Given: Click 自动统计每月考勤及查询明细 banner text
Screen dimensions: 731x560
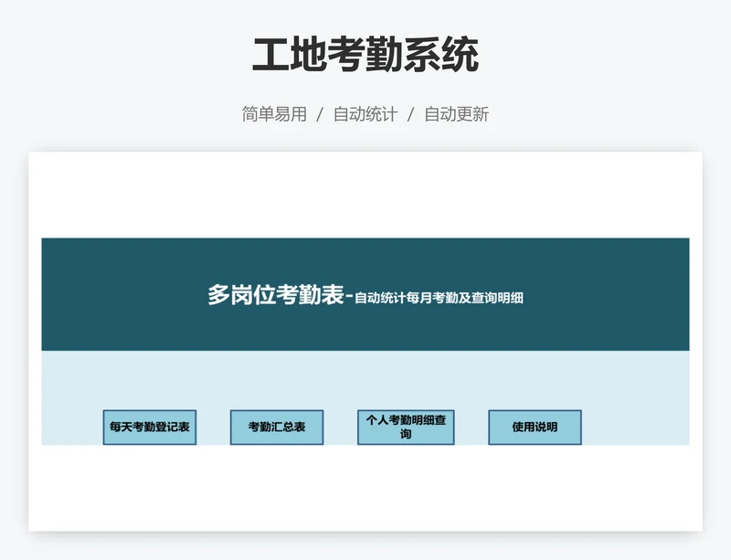Looking at the screenshot, I should click(x=439, y=298).
